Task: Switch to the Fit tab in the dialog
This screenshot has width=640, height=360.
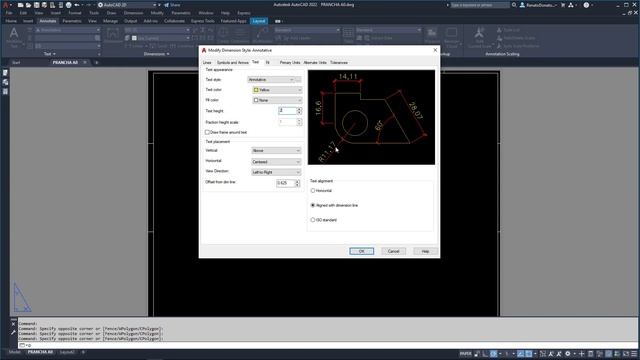Action: [268, 62]
